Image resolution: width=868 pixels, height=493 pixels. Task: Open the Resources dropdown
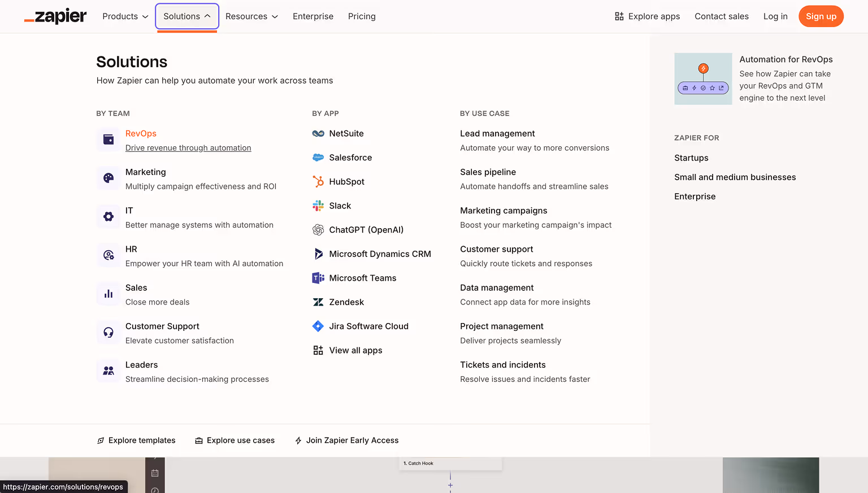251,16
